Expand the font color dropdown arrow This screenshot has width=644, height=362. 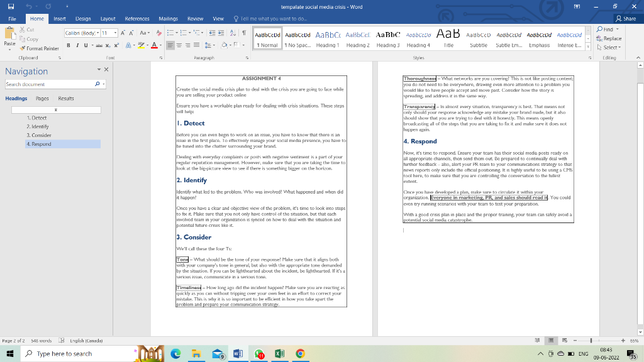pyautogui.click(x=160, y=45)
